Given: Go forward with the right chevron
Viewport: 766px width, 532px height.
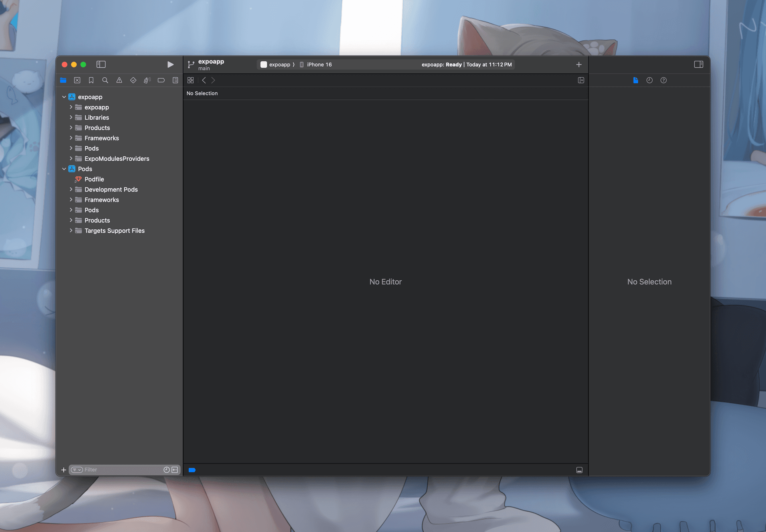Looking at the screenshot, I should point(213,80).
